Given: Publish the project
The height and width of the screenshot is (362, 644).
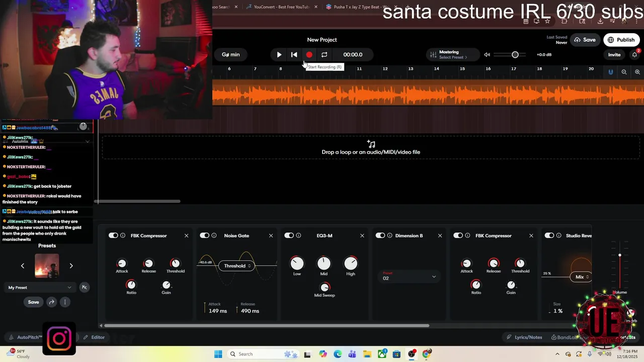Looking at the screenshot, I should (x=621, y=40).
